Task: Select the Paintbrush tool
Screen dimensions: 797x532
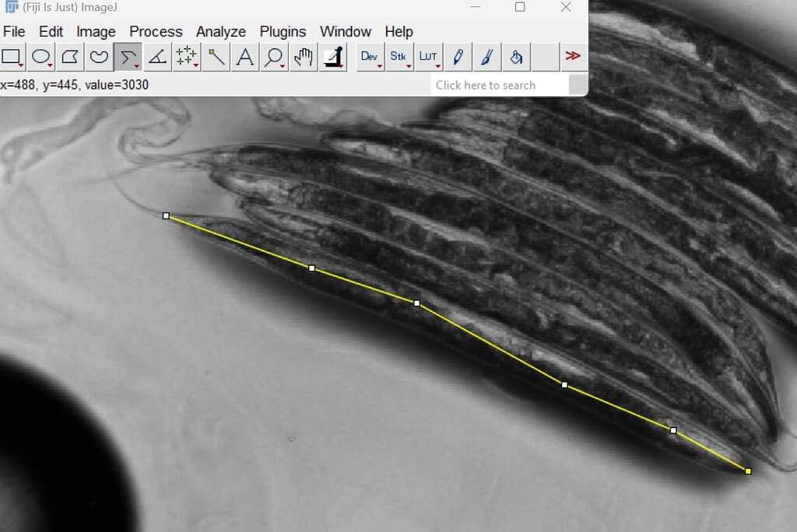Action: 486,56
